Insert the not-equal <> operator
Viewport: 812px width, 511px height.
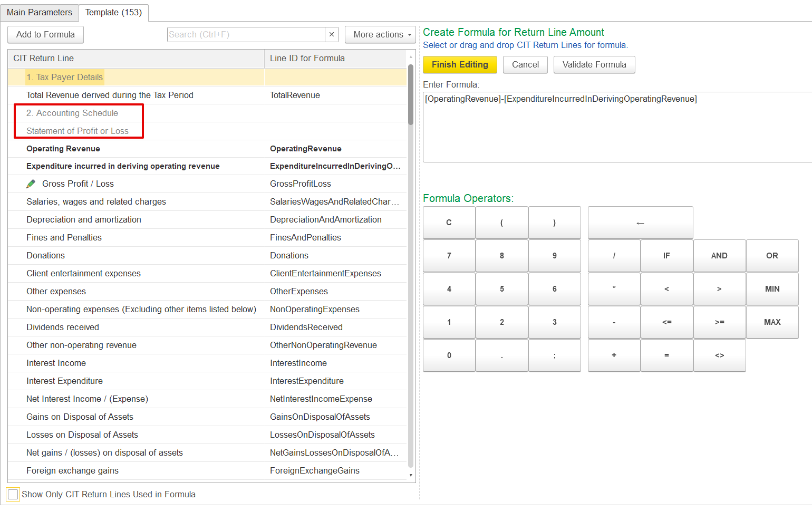point(719,355)
